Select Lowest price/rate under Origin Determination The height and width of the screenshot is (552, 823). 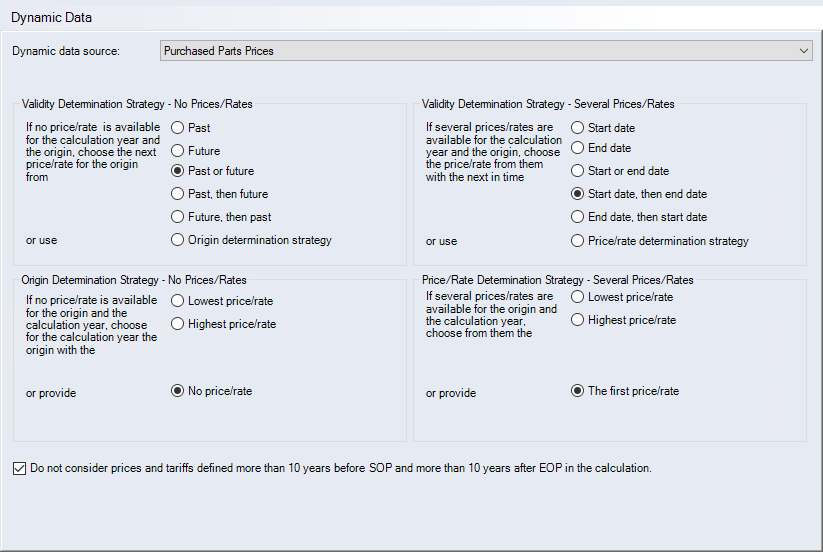pyautogui.click(x=178, y=301)
